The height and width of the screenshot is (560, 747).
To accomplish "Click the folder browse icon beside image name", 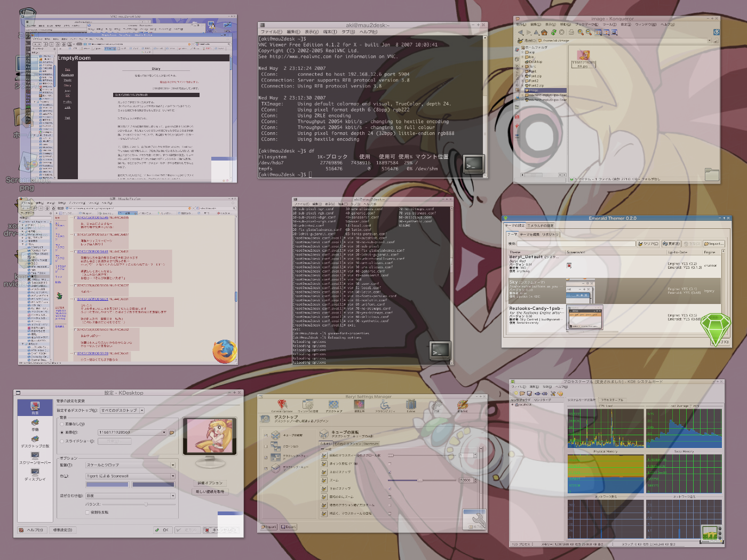I will [x=172, y=433].
